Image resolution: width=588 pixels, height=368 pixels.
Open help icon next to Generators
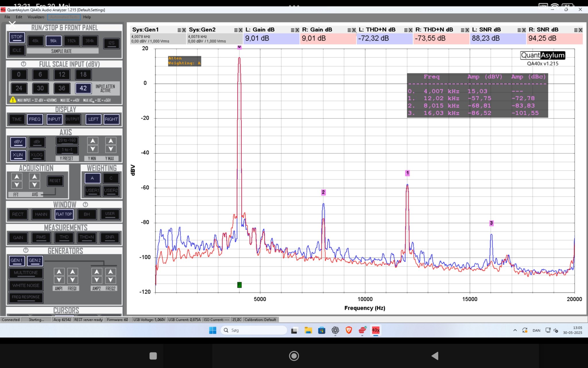tap(26, 250)
